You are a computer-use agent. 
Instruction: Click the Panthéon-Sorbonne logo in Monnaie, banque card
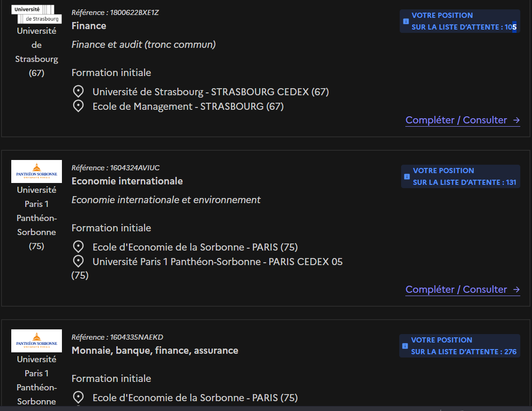(37, 341)
